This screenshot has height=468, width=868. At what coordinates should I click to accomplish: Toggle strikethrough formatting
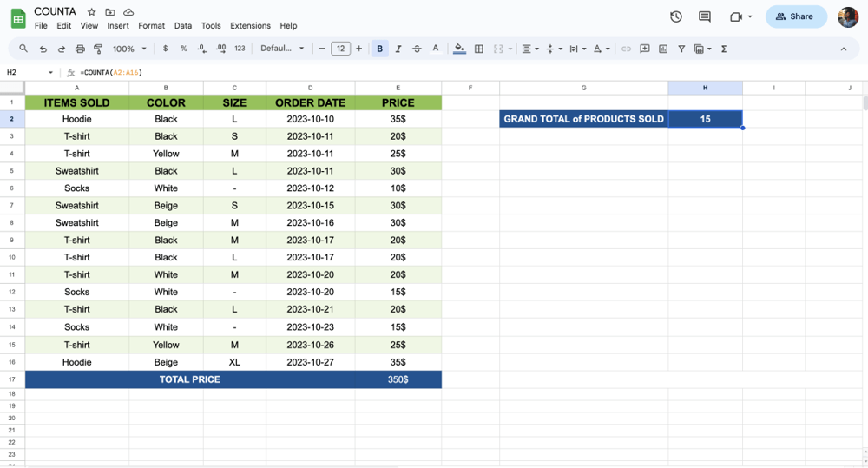click(x=417, y=49)
